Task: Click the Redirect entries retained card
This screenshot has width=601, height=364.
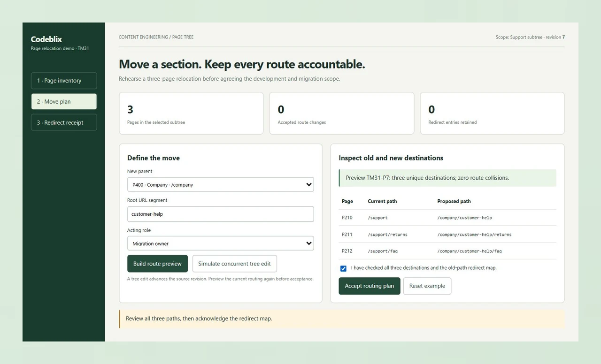Action: (492, 113)
